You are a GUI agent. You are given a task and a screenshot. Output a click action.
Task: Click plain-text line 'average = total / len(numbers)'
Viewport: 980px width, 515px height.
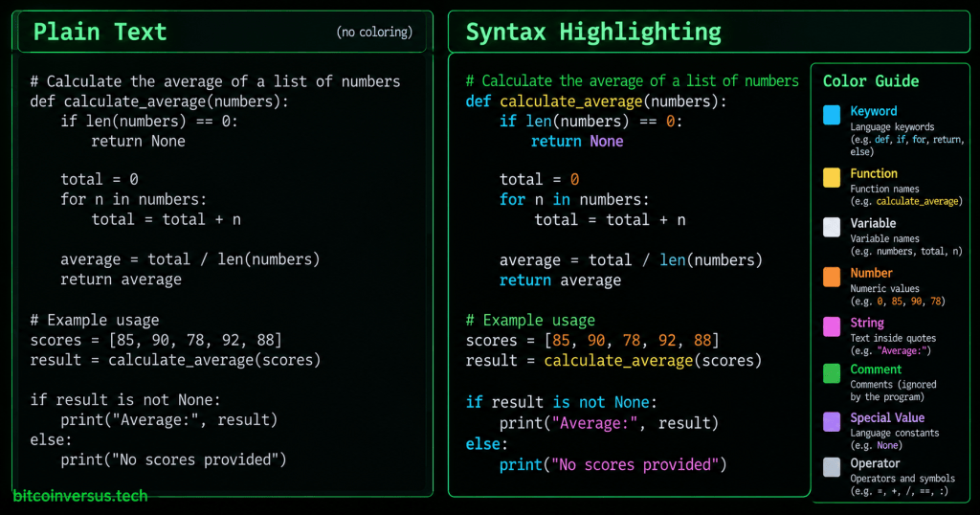pyautogui.click(x=190, y=259)
